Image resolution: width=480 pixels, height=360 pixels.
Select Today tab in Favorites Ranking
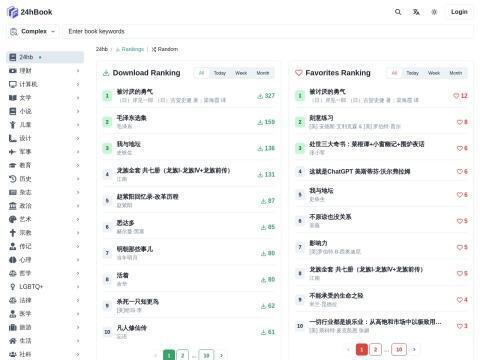click(x=412, y=73)
